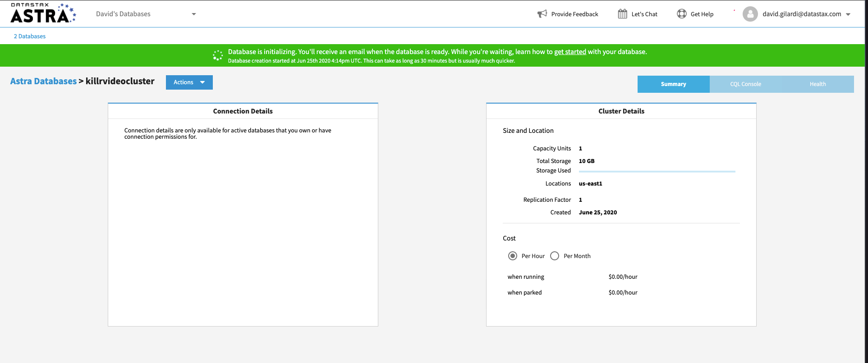This screenshot has height=363, width=868.
Task: Click the 10 GB total storage value
Action: [x=586, y=161]
